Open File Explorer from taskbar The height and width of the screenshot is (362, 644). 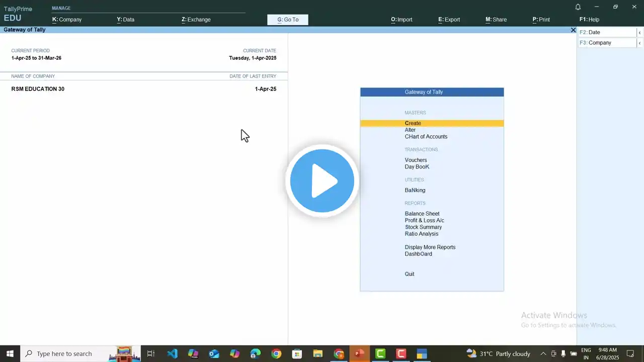[318, 353]
